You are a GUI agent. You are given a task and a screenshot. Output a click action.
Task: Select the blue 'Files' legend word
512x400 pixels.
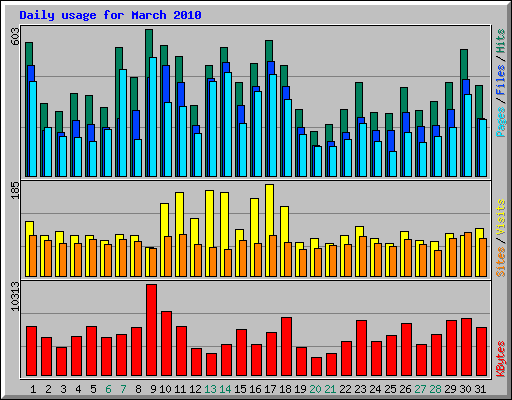pos(501,79)
